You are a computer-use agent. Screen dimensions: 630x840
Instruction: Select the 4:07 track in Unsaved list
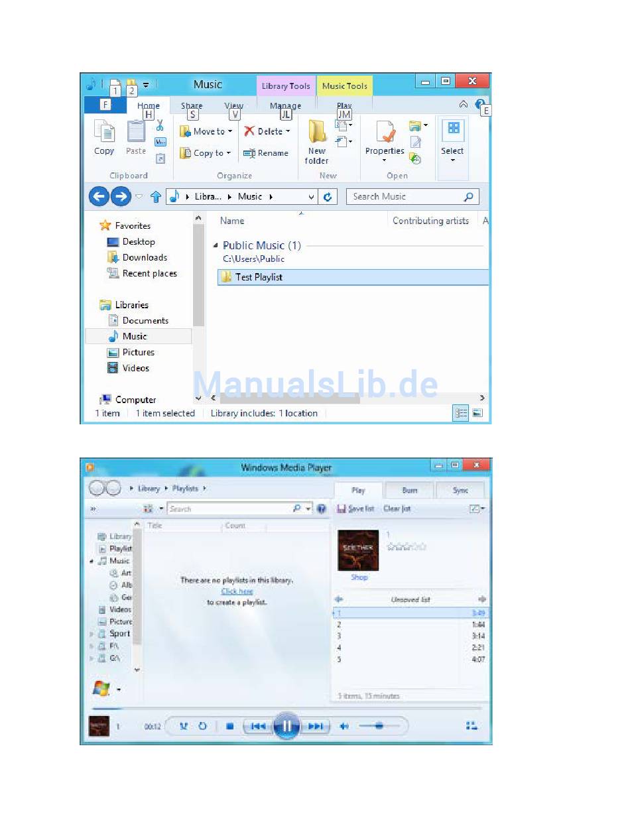[410, 660]
